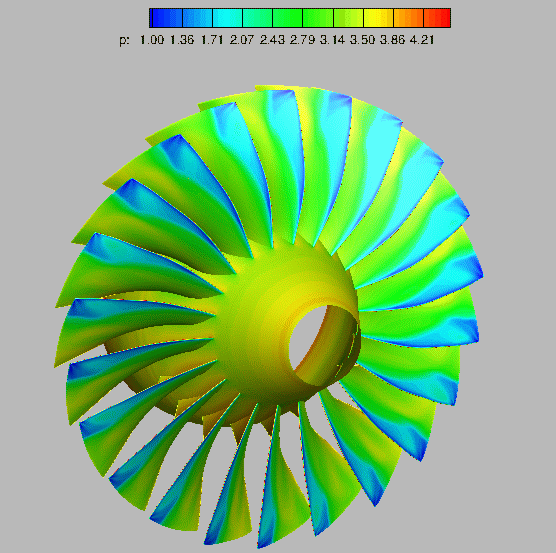Click the dark blue pressure legend segment
This screenshot has width=556, height=553.
[166, 18]
